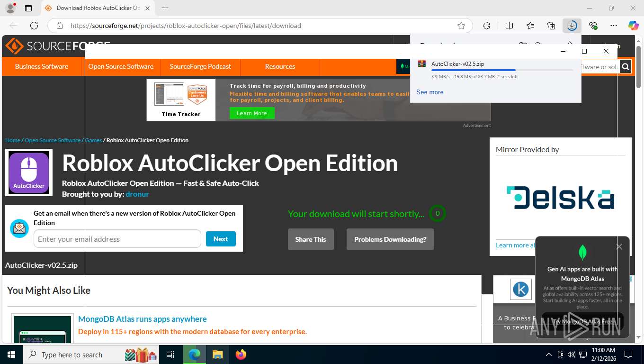Open MongoDB Atlas runs apps anywhere link

tap(143, 319)
